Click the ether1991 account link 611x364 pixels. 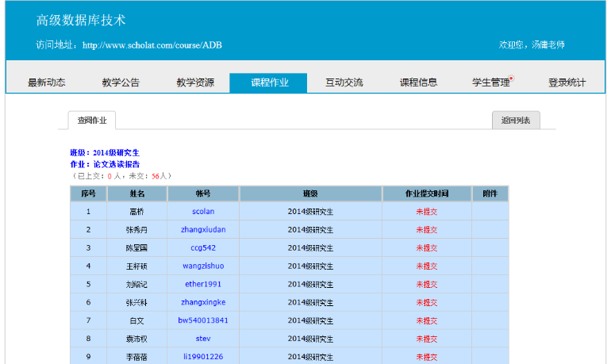(203, 284)
